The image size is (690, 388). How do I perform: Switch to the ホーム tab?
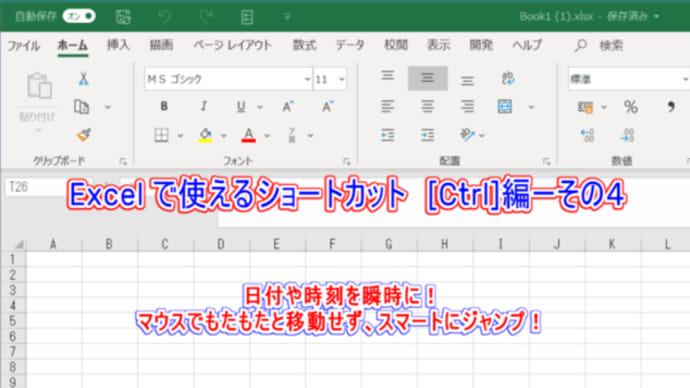[x=73, y=45]
